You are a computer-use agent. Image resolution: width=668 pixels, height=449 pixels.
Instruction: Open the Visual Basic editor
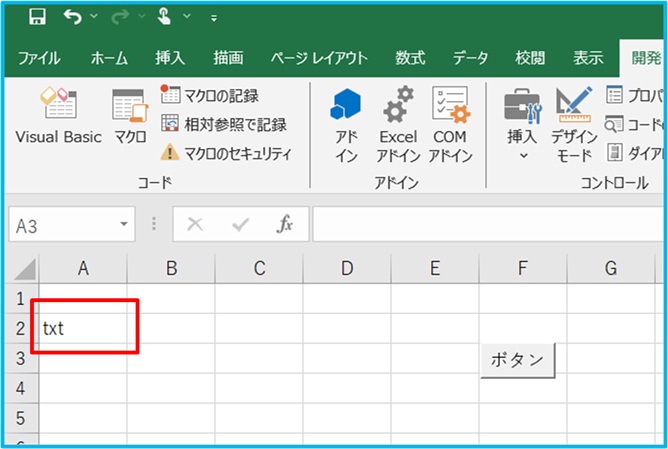pos(58,117)
